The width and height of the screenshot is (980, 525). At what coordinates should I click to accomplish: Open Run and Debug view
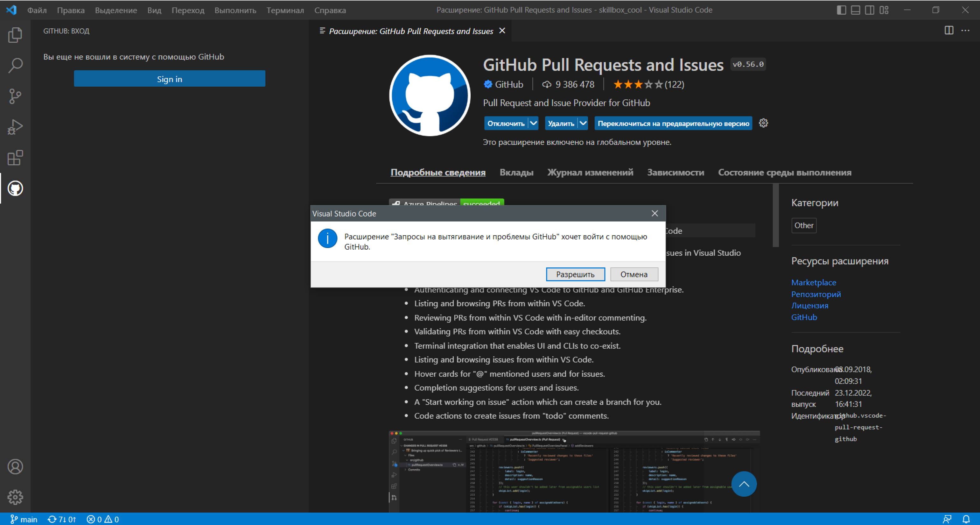15,127
